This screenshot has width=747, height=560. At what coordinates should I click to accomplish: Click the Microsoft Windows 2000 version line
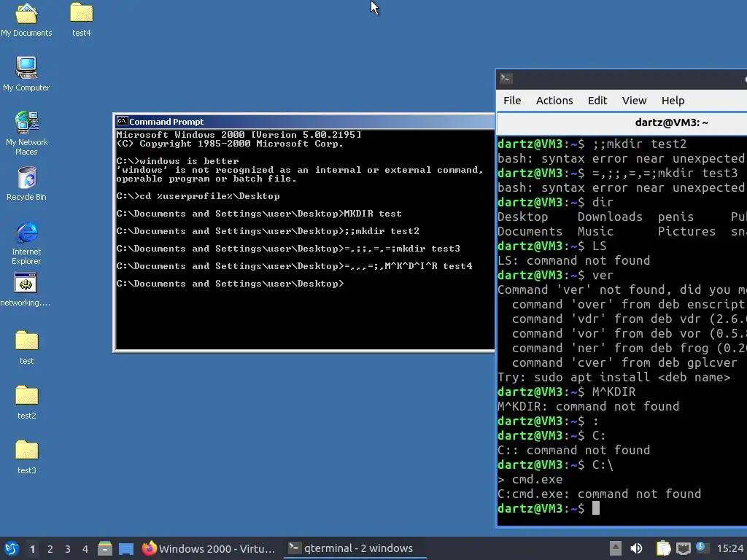pos(239,135)
